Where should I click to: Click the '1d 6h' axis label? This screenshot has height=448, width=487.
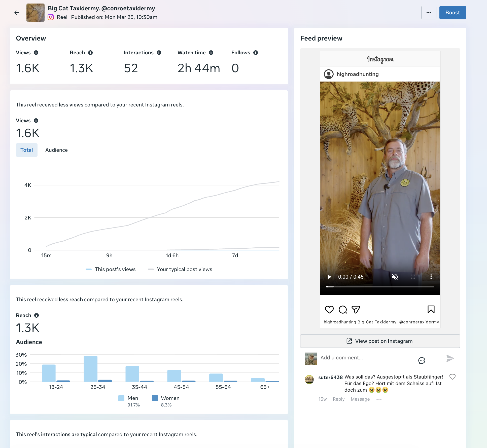click(172, 255)
